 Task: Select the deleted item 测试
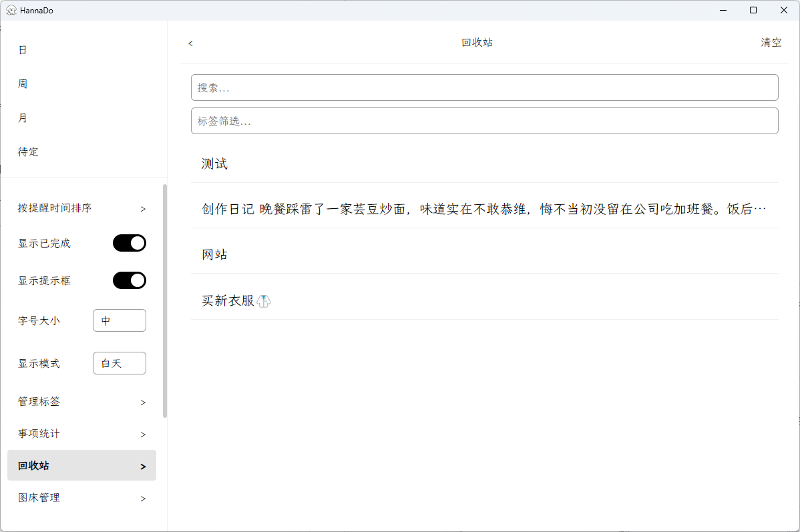pyautogui.click(x=214, y=163)
